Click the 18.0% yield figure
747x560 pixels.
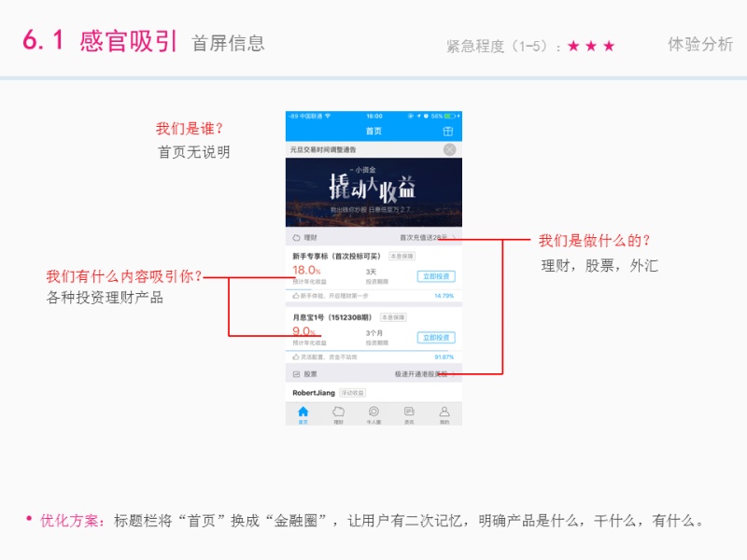(306, 271)
